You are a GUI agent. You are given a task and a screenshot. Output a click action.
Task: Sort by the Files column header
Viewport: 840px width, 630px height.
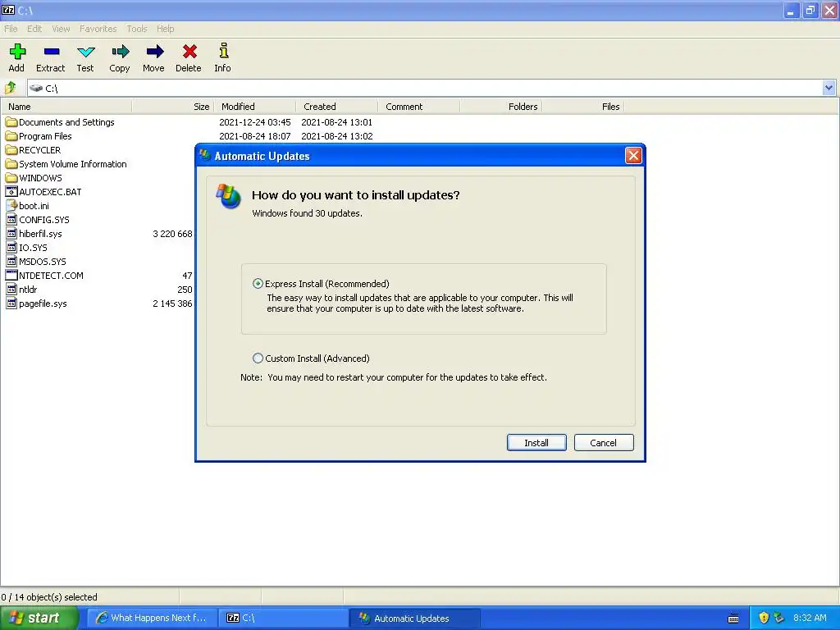(583, 107)
